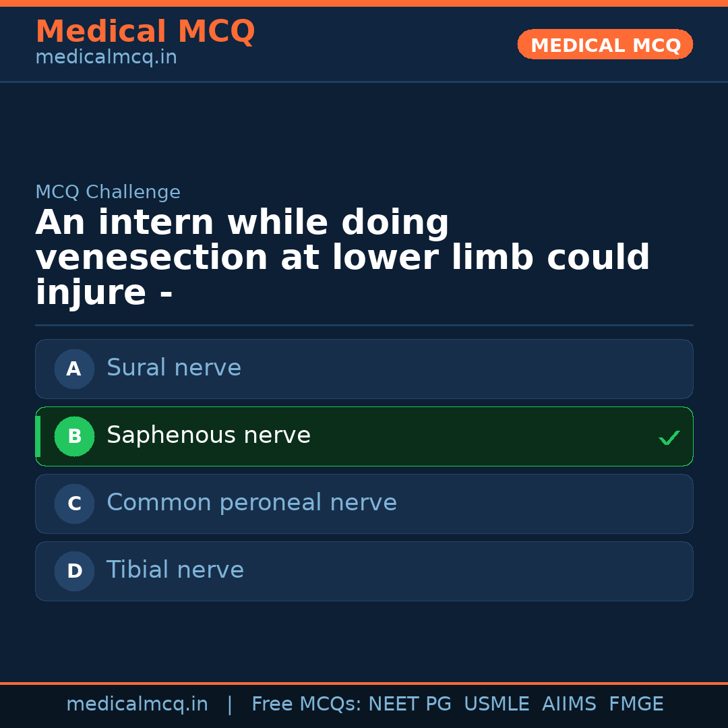This screenshot has height=728, width=728.
Task: Select USMLE in the footer
Action: coord(496,704)
